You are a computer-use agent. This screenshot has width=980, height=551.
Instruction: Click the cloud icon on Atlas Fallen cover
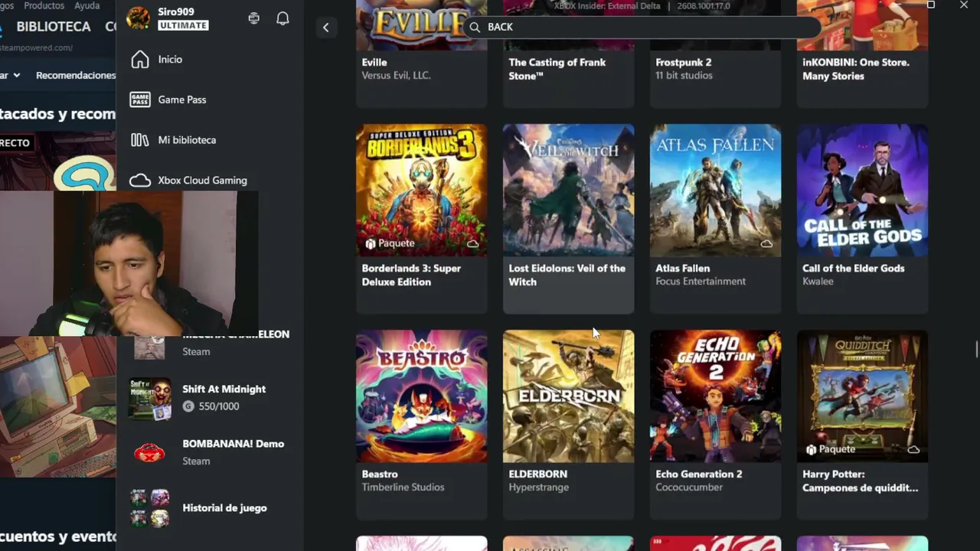pos(766,243)
